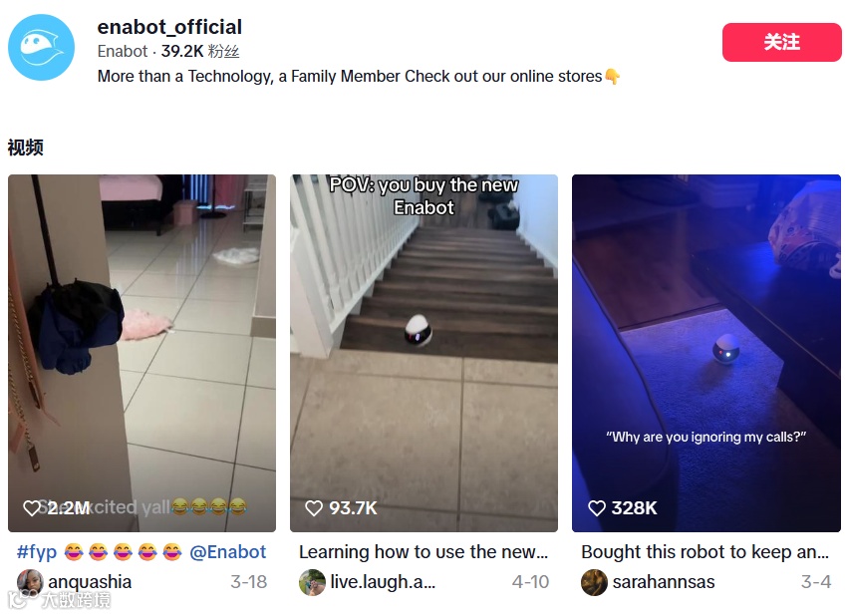
Task: Follow enabot_official with the red 关注 button
Action: (x=782, y=42)
